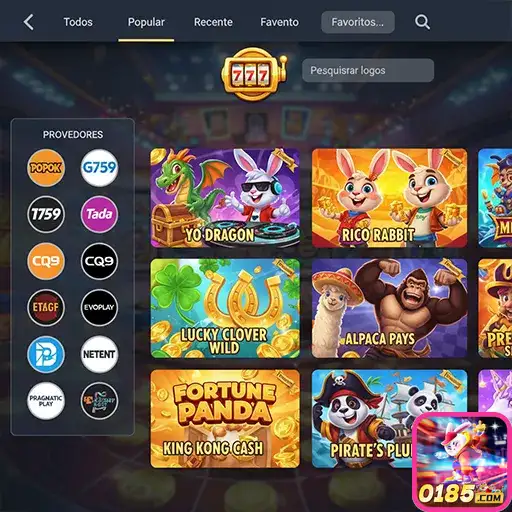The height and width of the screenshot is (512, 512).
Task: Click the 777 slot machine icon
Action: [254, 74]
